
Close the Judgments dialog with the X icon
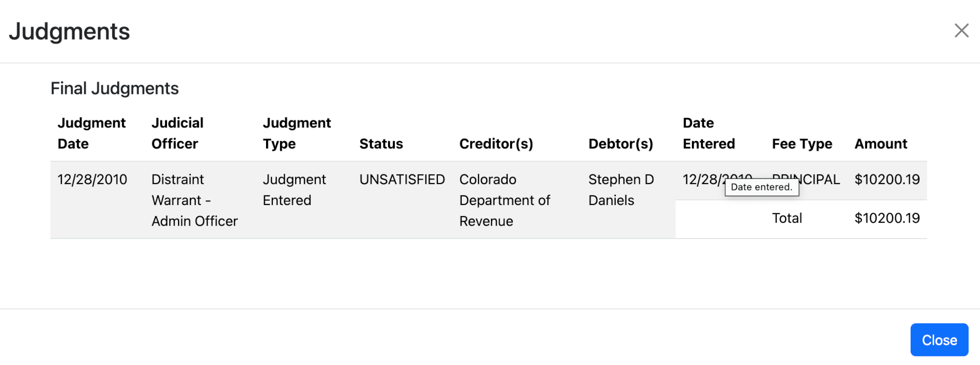coord(961,31)
